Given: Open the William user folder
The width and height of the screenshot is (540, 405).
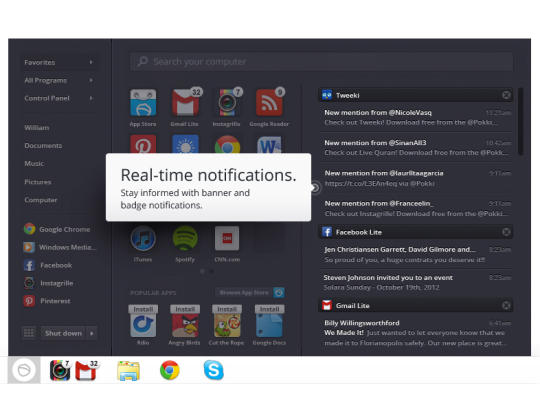Looking at the screenshot, I should point(37,128).
